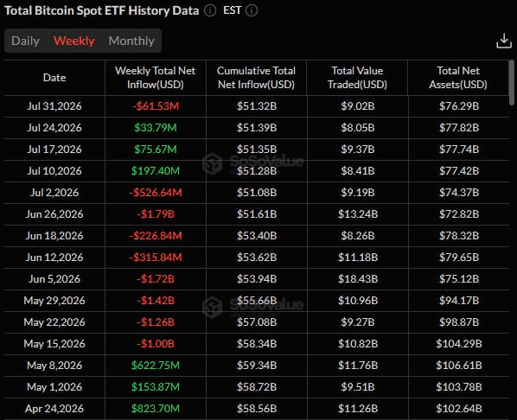Select the Weekly tab
The width and height of the screenshot is (517, 420).
73,41
